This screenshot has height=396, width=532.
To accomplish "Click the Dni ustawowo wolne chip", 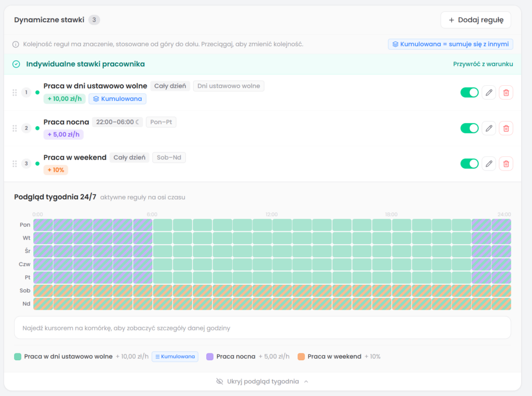I will pos(229,86).
